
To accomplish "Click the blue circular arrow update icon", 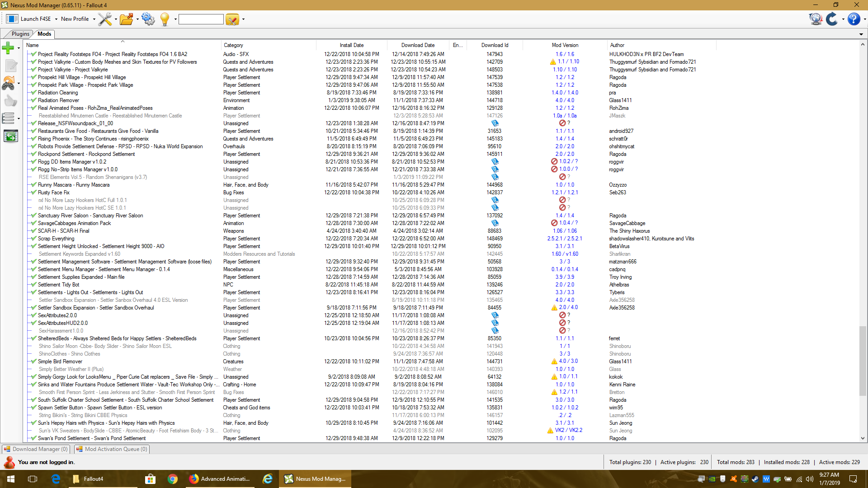I will point(832,19).
